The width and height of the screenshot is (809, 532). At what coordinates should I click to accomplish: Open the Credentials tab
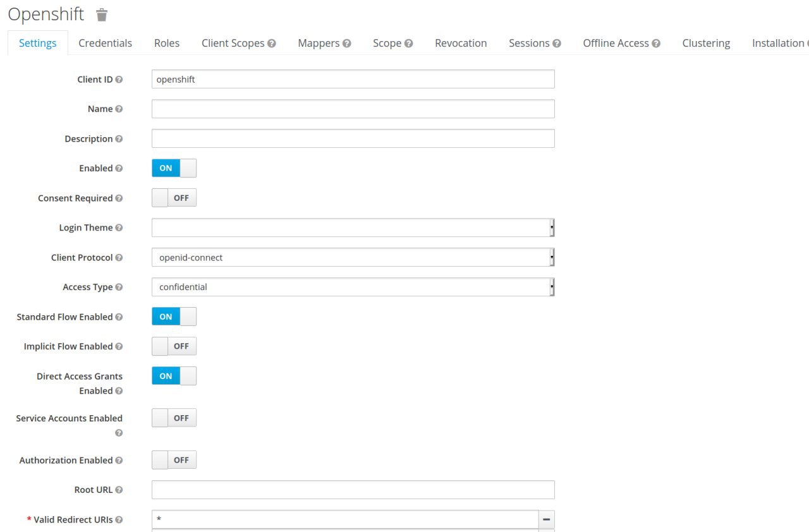(105, 43)
